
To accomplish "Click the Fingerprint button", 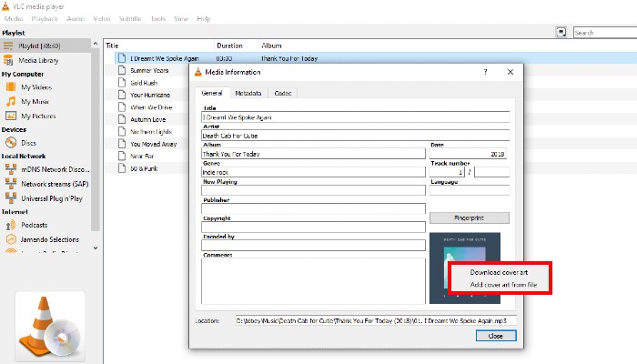I will point(469,218).
